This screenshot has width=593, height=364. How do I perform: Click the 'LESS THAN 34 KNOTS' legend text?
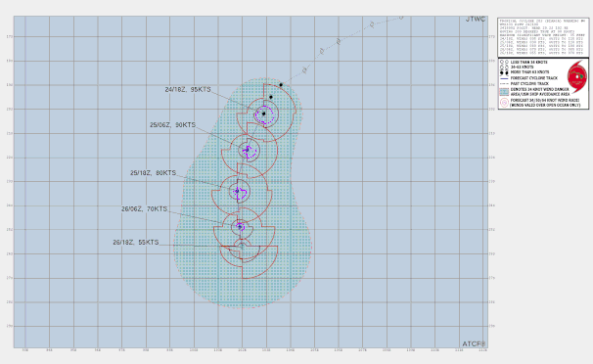[528, 62]
